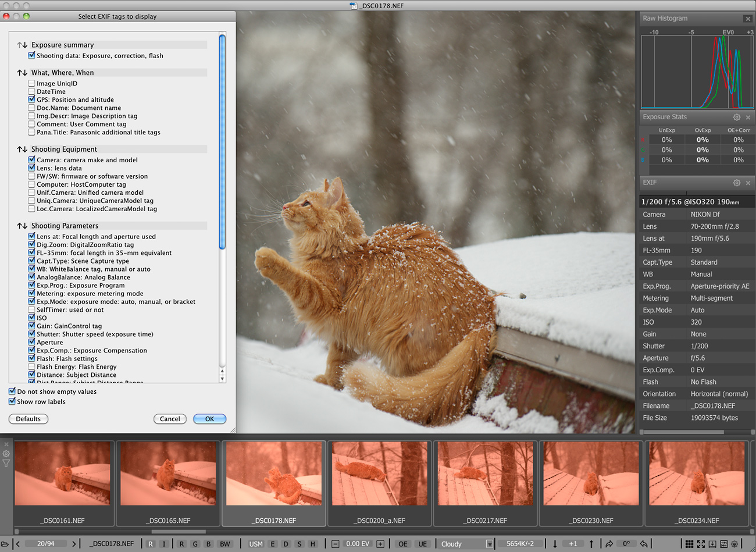Screen dimensions: 756x552
Task: Toggle OE overexposure indicator button
Action: (402, 544)
